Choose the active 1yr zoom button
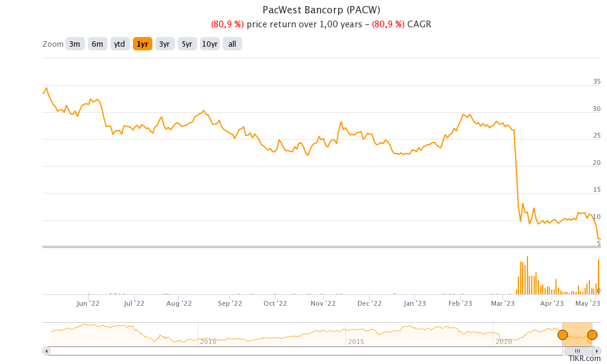This screenshot has height=364, width=607. 143,44
